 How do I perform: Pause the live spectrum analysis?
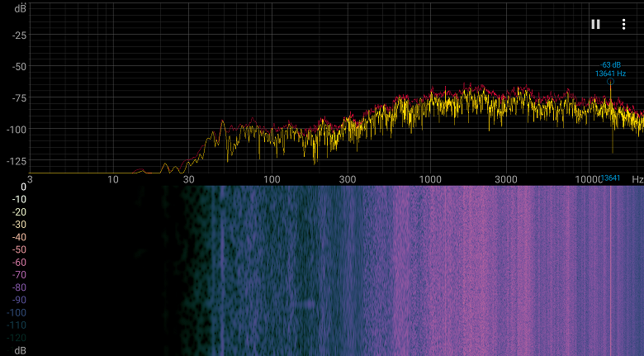point(595,24)
